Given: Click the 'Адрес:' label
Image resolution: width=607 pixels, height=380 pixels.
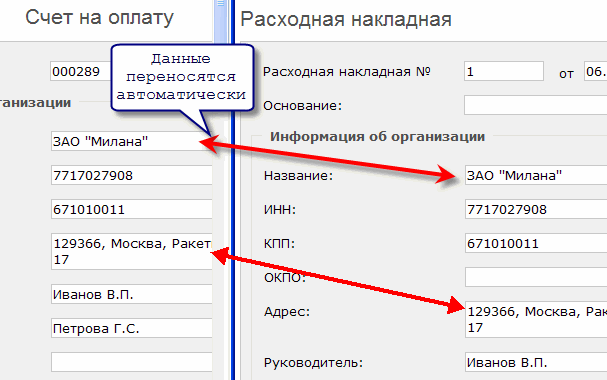Looking at the screenshot, I should 287,312.
